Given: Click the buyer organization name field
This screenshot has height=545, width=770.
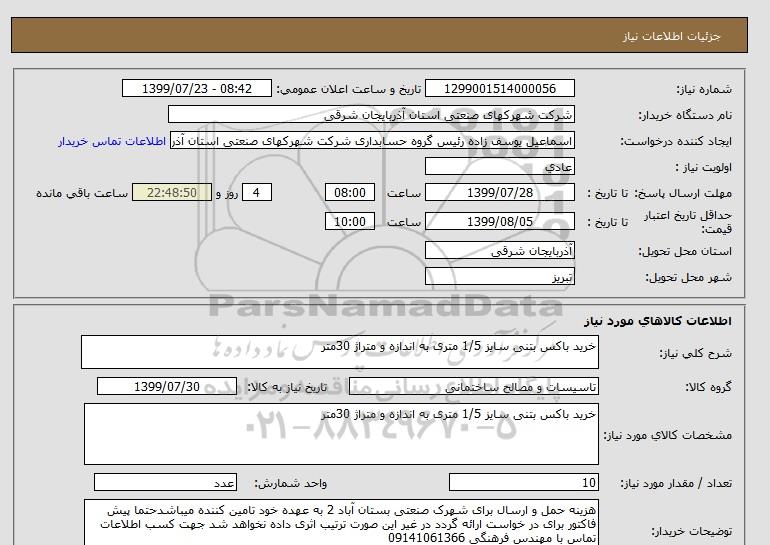Looking at the screenshot, I should 371,114.
